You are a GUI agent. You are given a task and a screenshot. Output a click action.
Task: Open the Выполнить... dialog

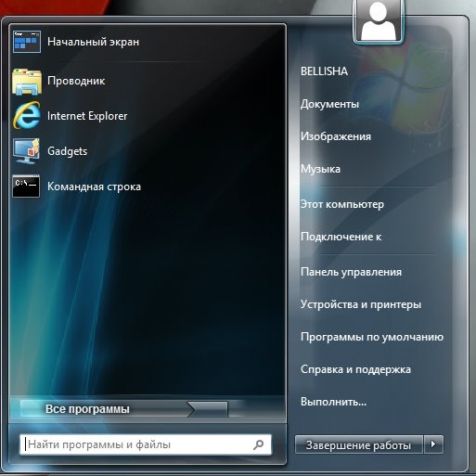pos(333,402)
